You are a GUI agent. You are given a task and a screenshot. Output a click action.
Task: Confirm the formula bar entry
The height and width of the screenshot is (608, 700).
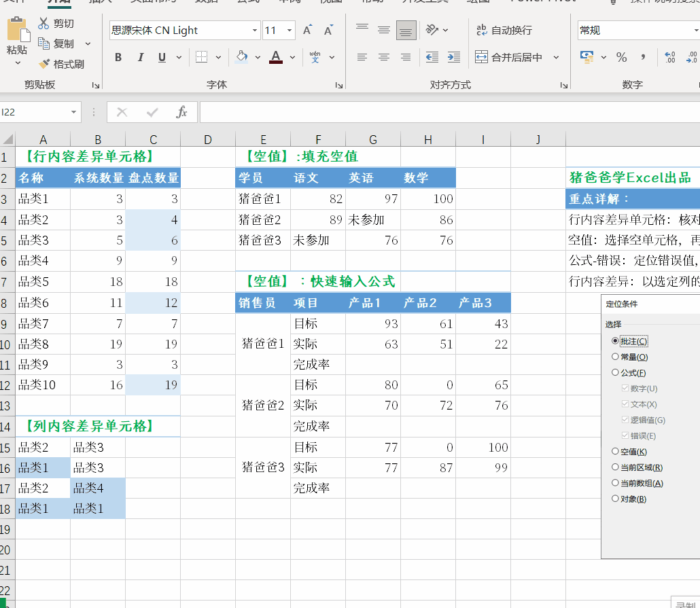152,112
